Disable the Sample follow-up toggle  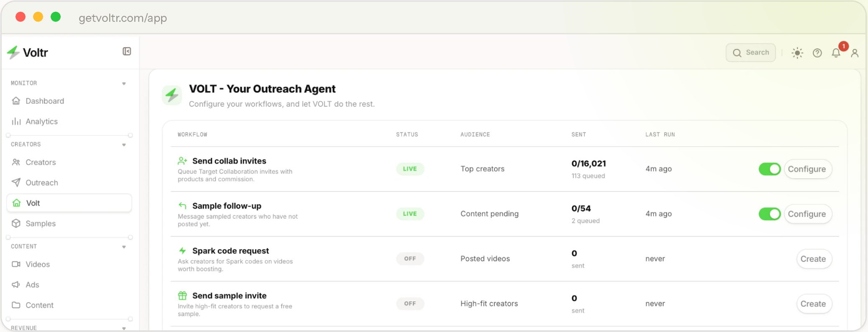tap(769, 214)
